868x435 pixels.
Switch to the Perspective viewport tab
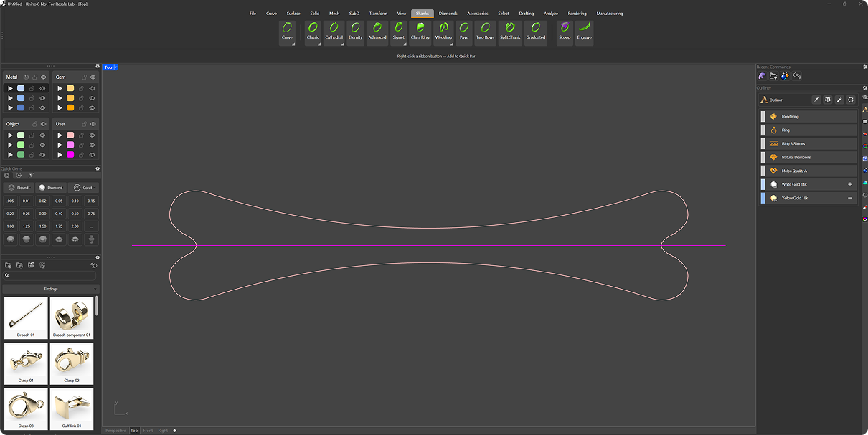pos(115,431)
